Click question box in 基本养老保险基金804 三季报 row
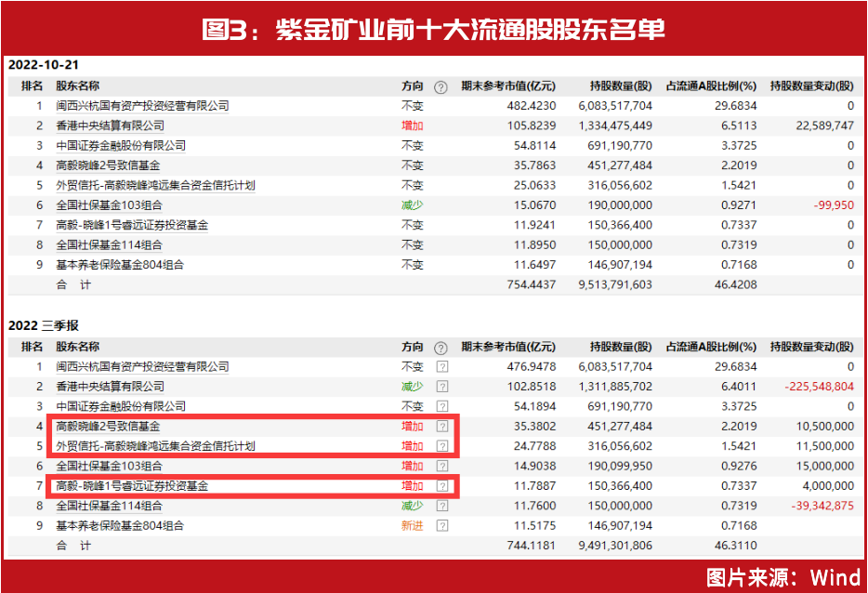Viewport: 868px width, 593px height. click(x=442, y=526)
